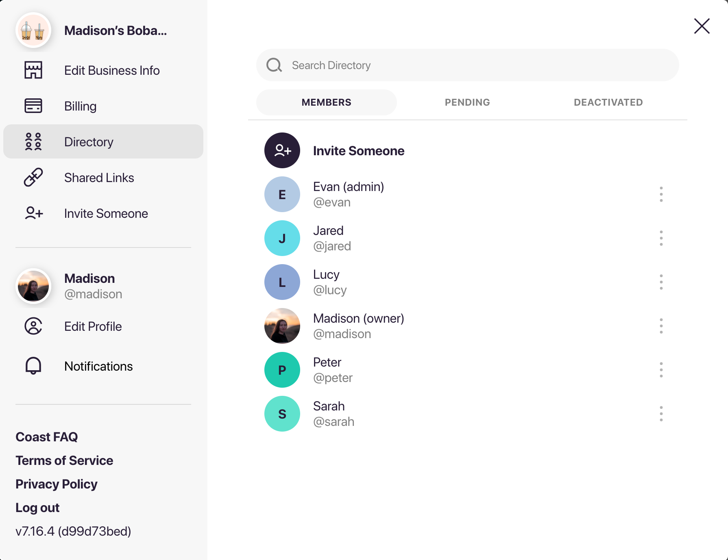The width and height of the screenshot is (728, 560).
Task: Click Log out
Action: point(37,508)
